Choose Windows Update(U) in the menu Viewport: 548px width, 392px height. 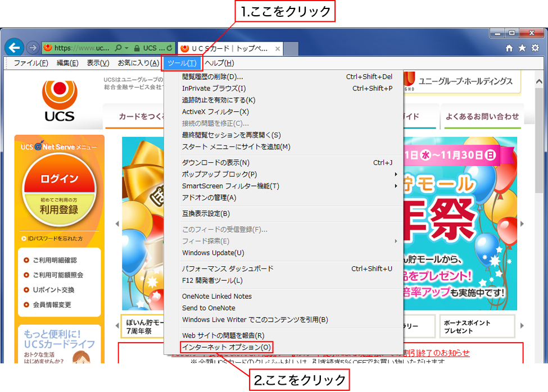point(284,253)
